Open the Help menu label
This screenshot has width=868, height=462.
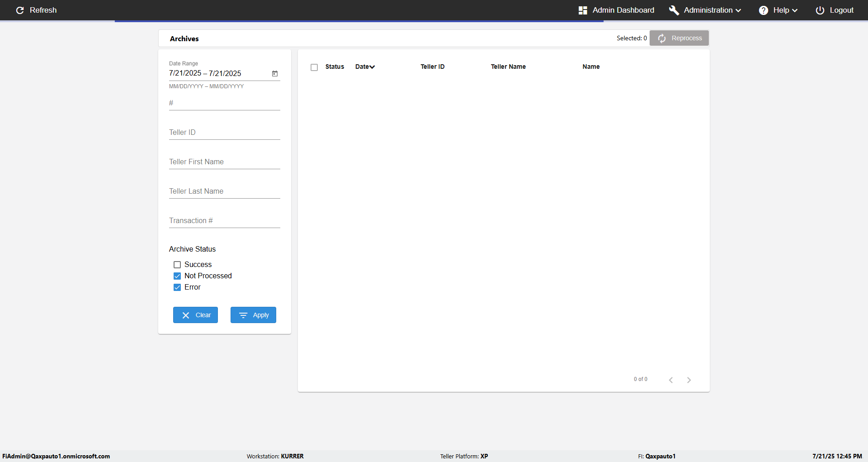click(781, 10)
